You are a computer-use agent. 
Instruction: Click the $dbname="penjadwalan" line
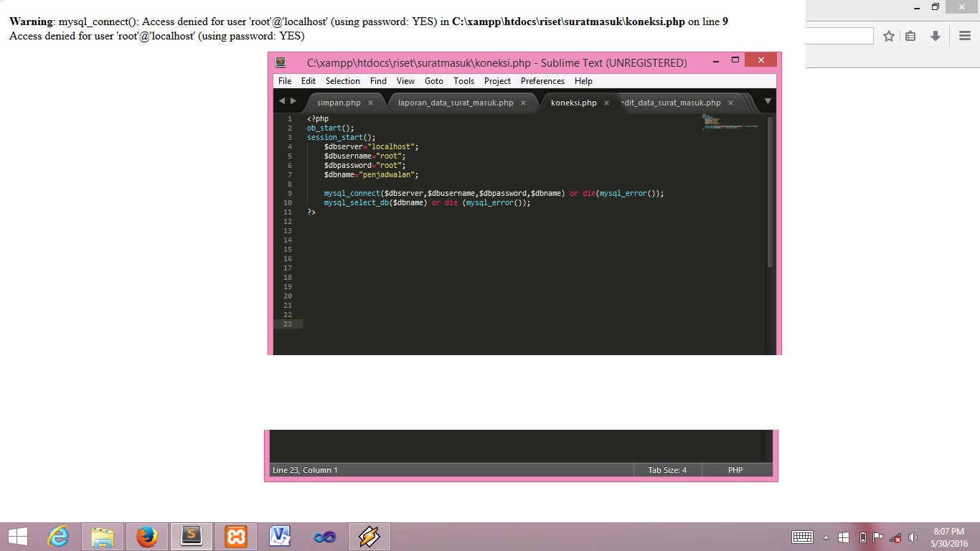(371, 174)
